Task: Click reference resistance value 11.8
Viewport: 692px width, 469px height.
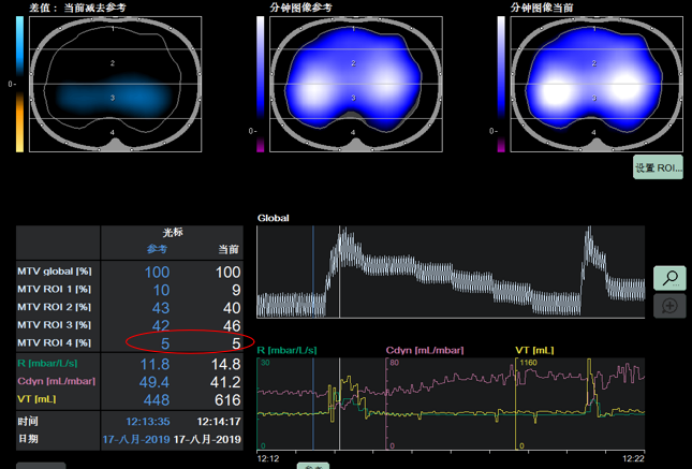Action: pyautogui.click(x=155, y=364)
